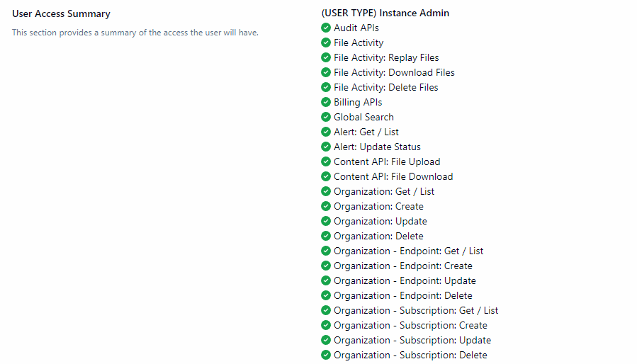Click the File Activity permission label
This screenshot has width=637, height=364.
(359, 42)
